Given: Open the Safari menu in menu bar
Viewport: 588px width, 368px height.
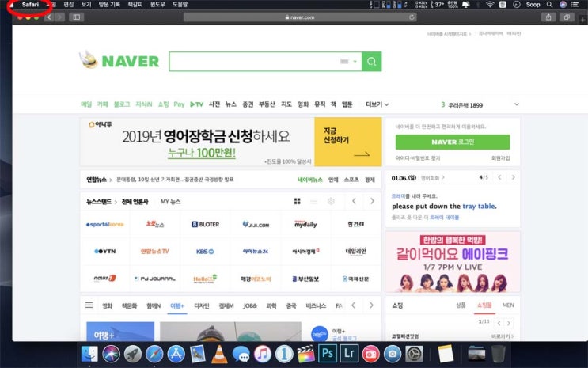Looking at the screenshot, I should point(30,5).
